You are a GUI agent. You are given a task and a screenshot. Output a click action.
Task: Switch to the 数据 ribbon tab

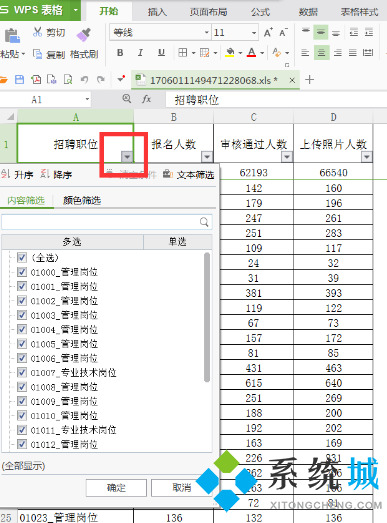tap(308, 12)
